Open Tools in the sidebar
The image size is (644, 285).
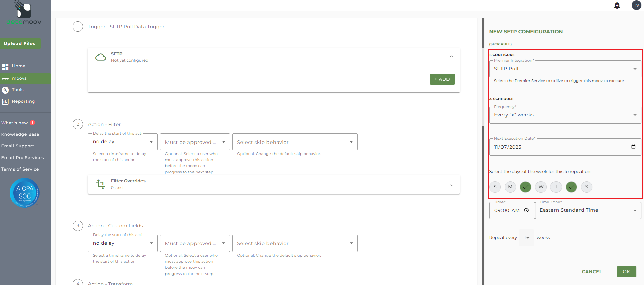(18, 90)
